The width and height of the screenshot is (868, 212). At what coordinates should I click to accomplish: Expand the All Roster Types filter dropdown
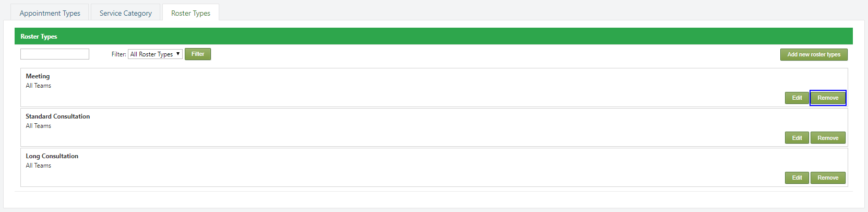[x=155, y=54]
